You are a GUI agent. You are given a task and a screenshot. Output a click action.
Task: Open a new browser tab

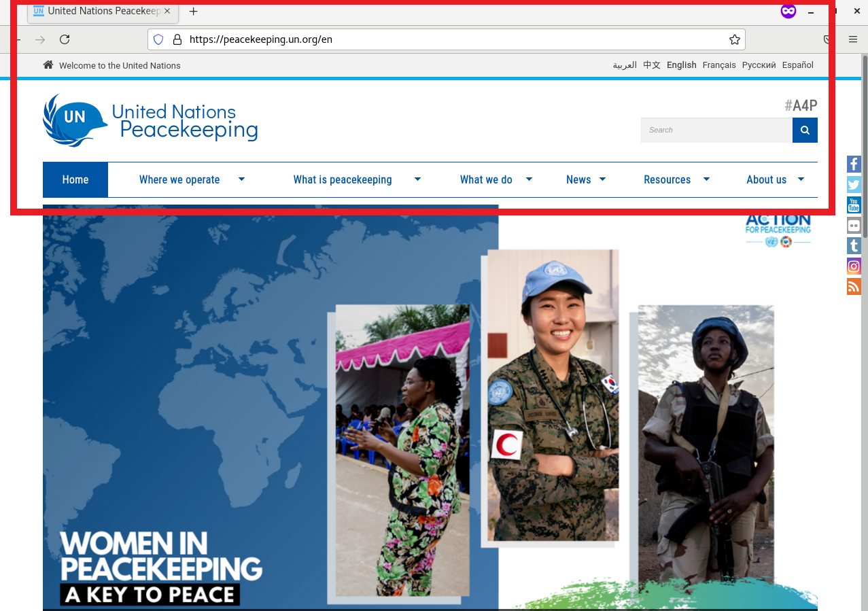click(x=194, y=12)
